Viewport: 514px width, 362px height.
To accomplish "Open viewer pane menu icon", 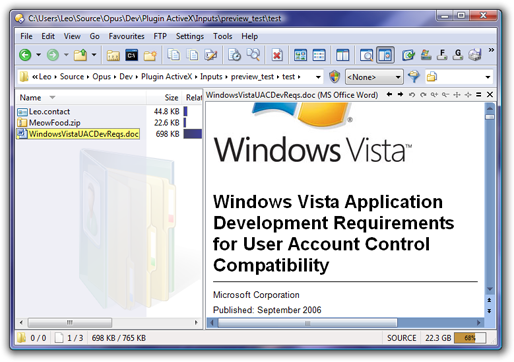I will coord(479,95).
